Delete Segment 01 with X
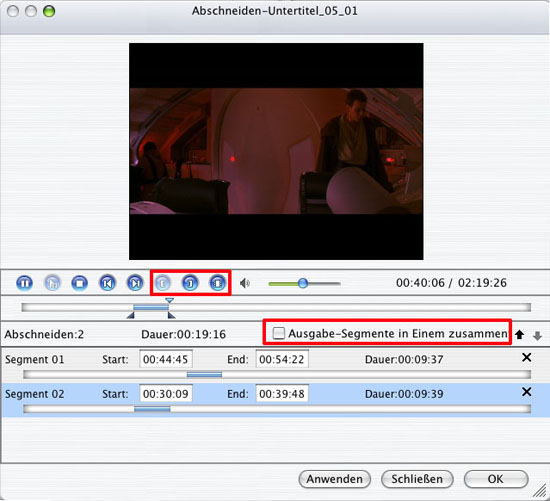 coord(526,358)
